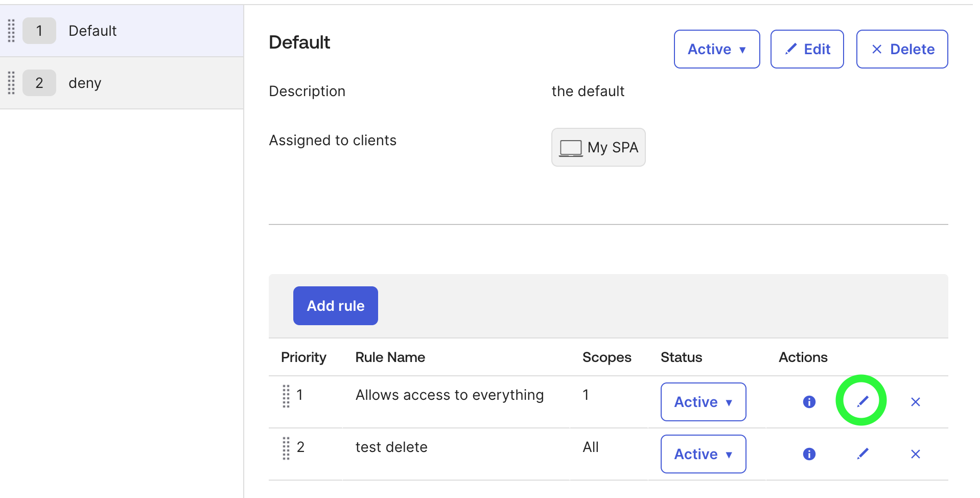Click the 'Default' policy heading
Screen dimensions: 980x498
coord(299,42)
